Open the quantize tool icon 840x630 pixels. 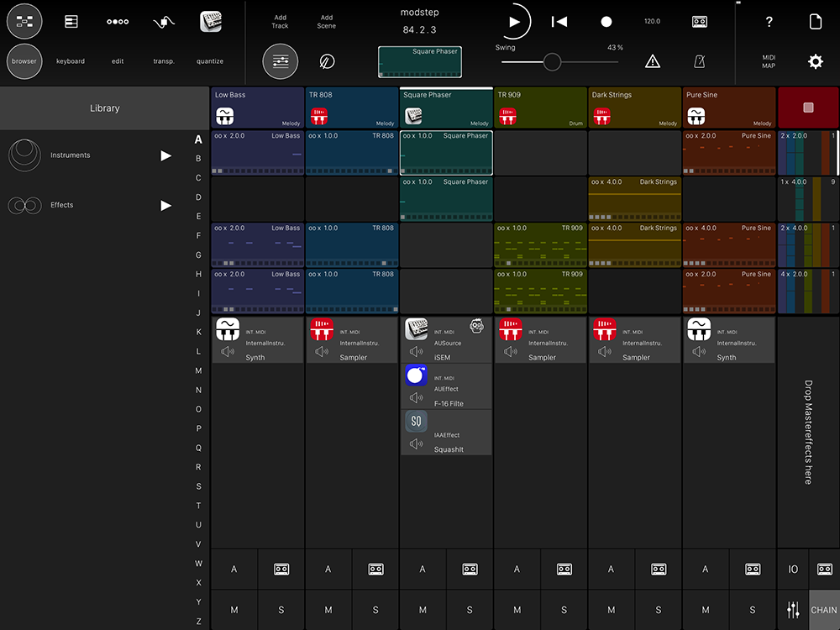(210, 22)
